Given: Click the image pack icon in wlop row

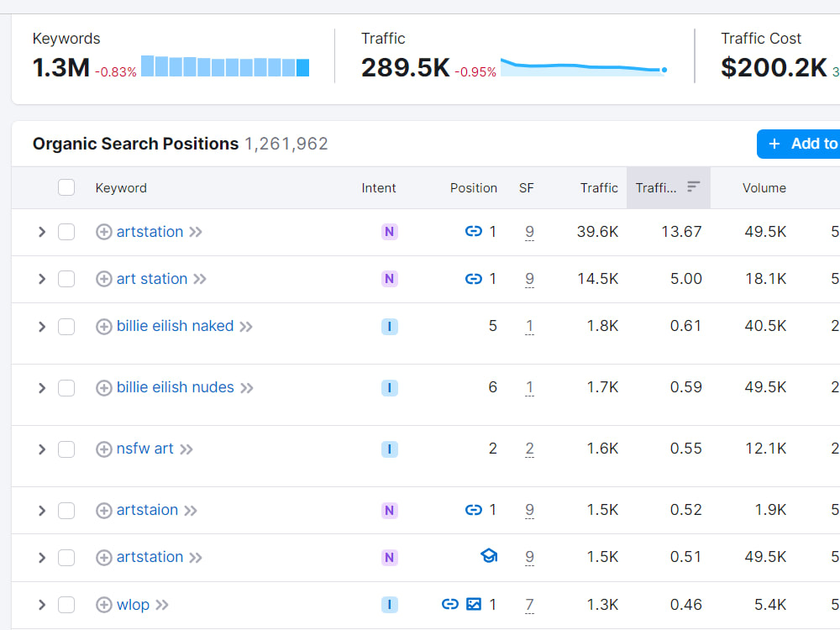Looking at the screenshot, I should point(474,604).
